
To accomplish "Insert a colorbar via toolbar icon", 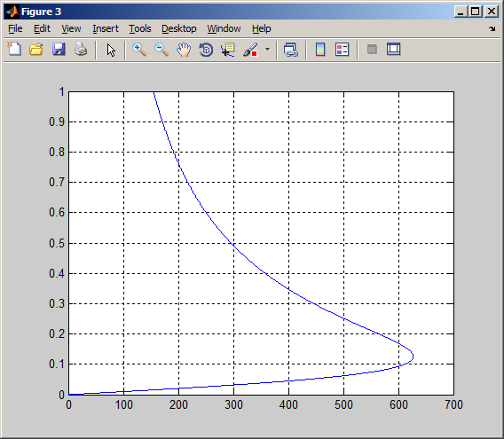I will click(320, 50).
